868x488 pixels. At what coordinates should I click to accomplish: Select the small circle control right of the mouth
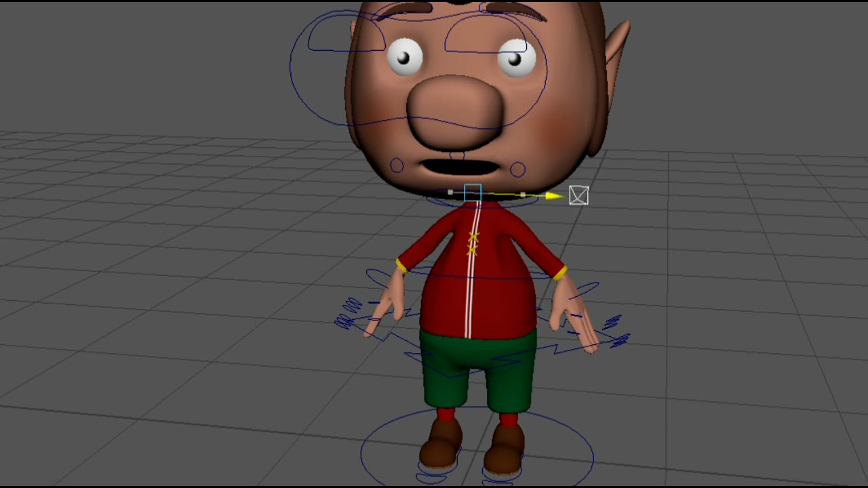tap(517, 169)
